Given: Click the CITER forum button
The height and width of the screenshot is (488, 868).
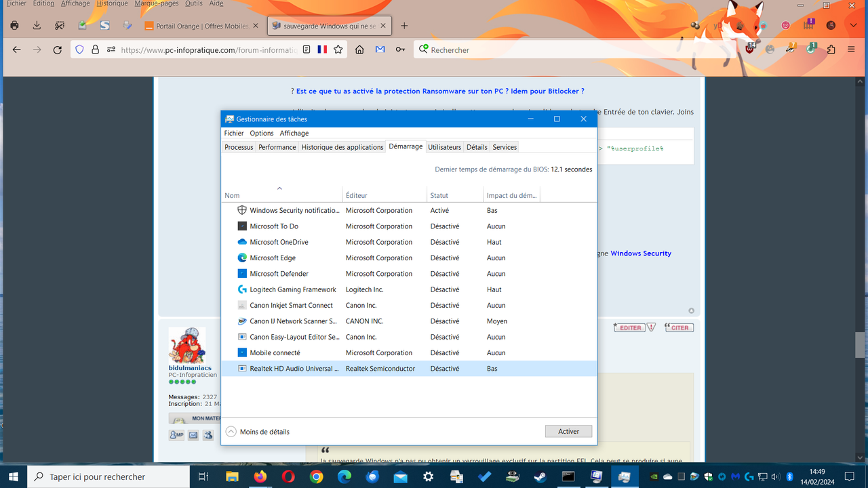Looking at the screenshot, I should [x=678, y=327].
